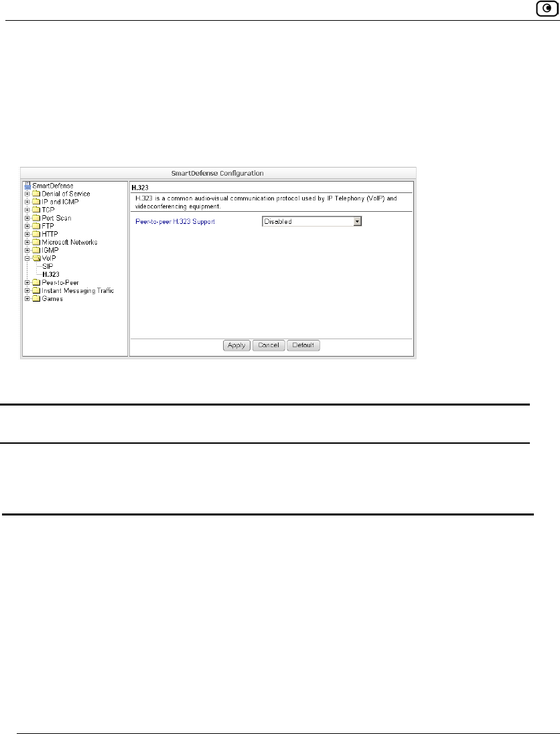The height and width of the screenshot is (734, 560).
Task: Select the Microsoft Networks label
Action: (x=70, y=242)
